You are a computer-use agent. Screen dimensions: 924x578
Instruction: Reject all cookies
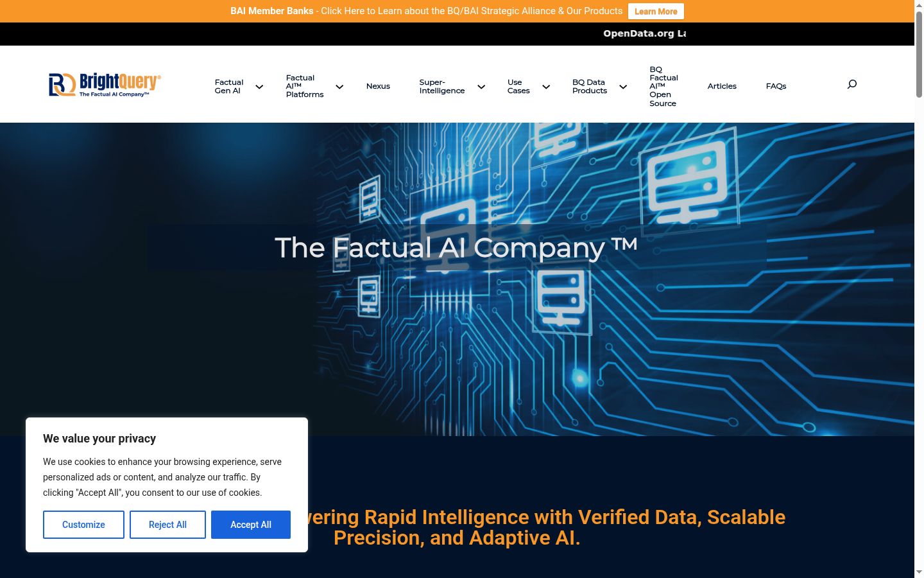[x=167, y=525]
